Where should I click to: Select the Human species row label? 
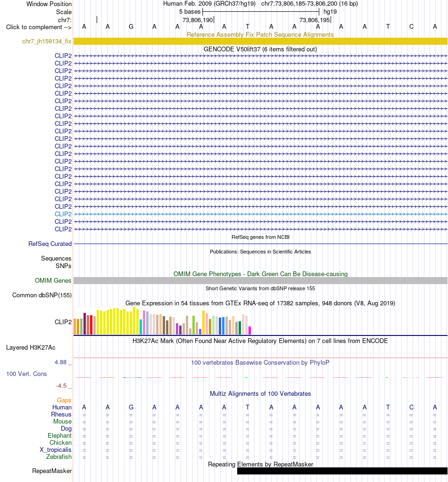pos(62,407)
